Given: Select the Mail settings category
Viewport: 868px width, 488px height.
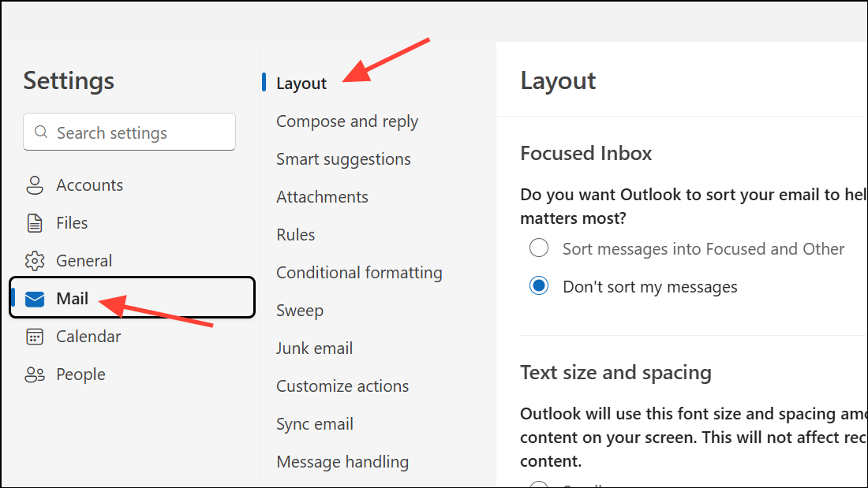Looking at the screenshot, I should pos(132,298).
